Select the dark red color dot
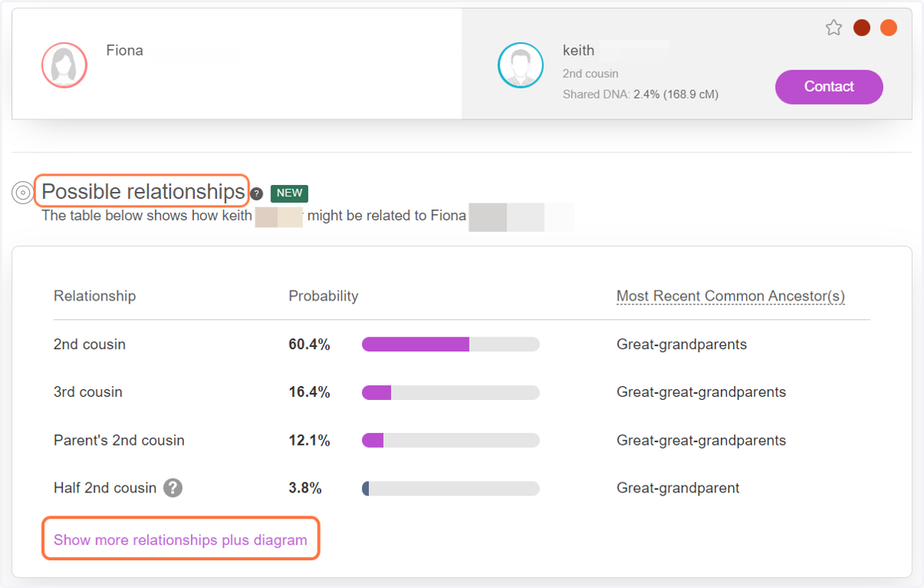Image resolution: width=924 pixels, height=588 pixels. (x=862, y=28)
